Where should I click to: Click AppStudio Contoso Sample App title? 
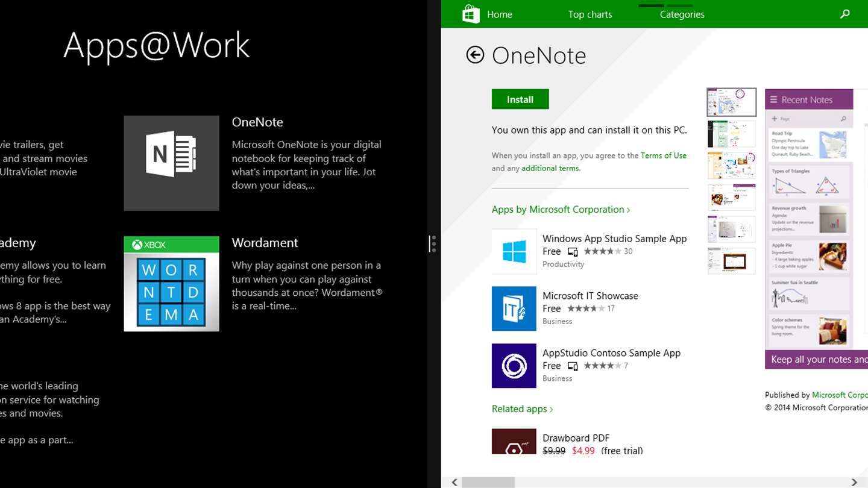click(x=612, y=353)
